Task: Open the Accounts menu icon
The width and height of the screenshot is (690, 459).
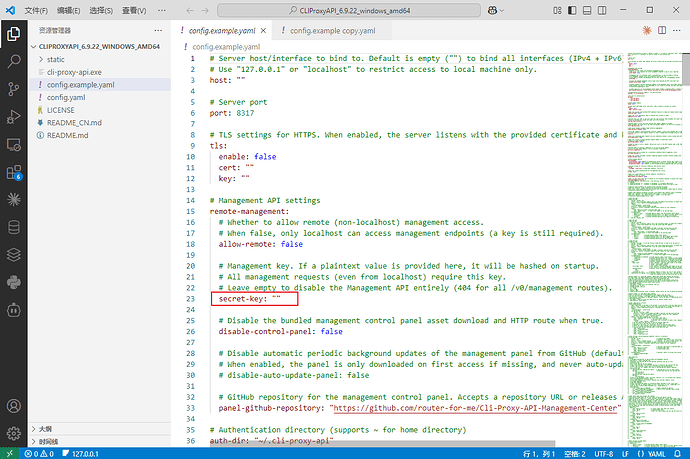Action: pyautogui.click(x=14, y=406)
